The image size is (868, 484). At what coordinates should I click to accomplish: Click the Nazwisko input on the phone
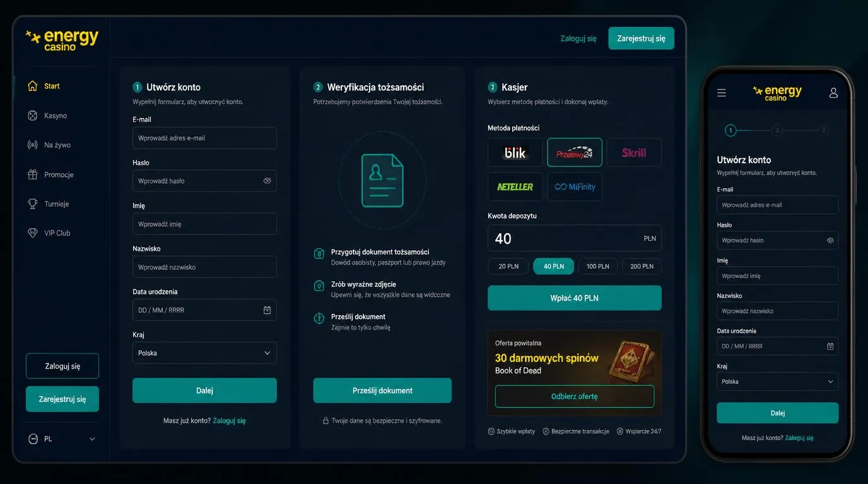tap(778, 311)
